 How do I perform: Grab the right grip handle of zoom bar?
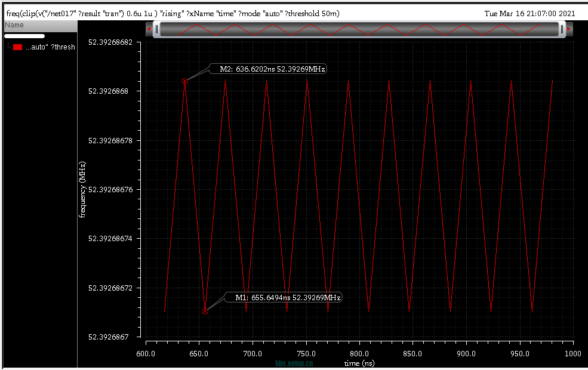562,29
